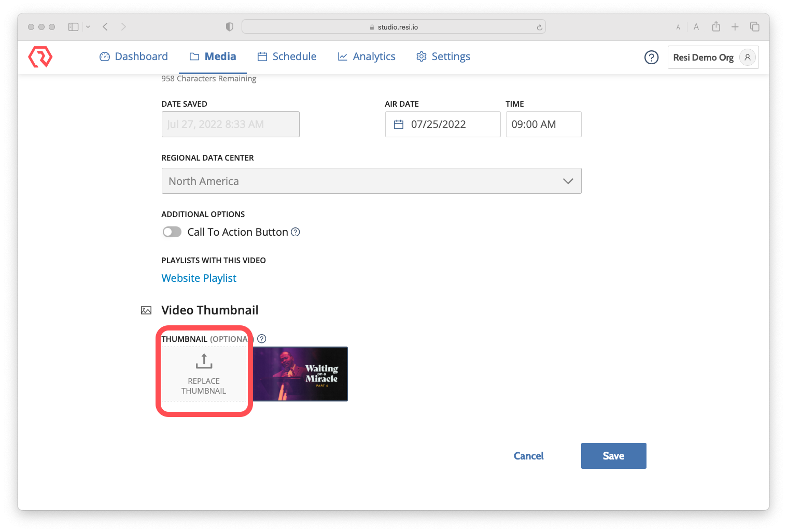Open the help question mark icon
This screenshot has width=787, height=532.
point(651,57)
